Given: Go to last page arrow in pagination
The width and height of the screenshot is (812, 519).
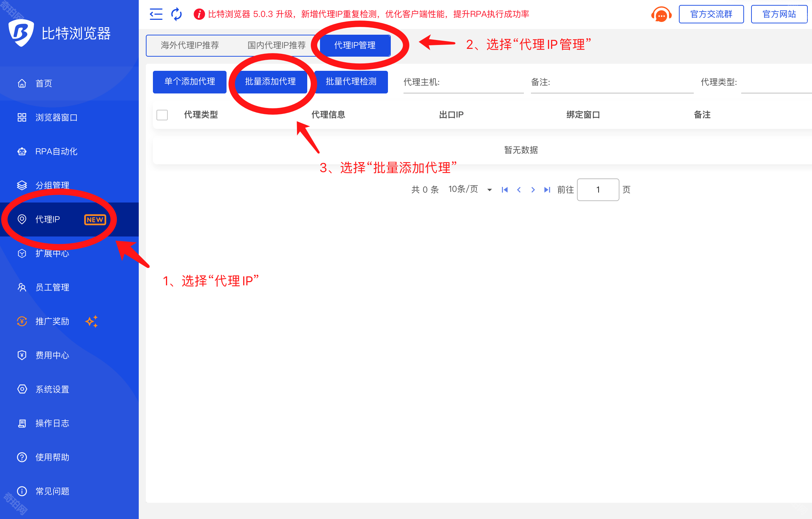Looking at the screenshot, I should [x=547, y=190].
